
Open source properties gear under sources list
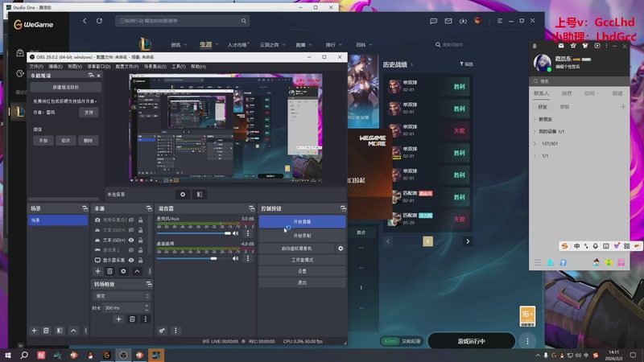coord(123,271)
